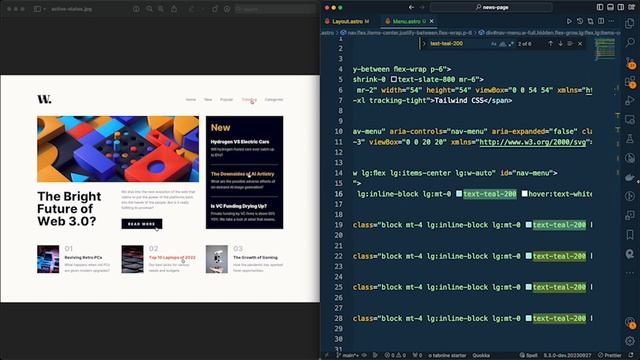Click line number 22 in the gutter
The width and height of the screenshot is (640, 360).
[x=338, y=256]
